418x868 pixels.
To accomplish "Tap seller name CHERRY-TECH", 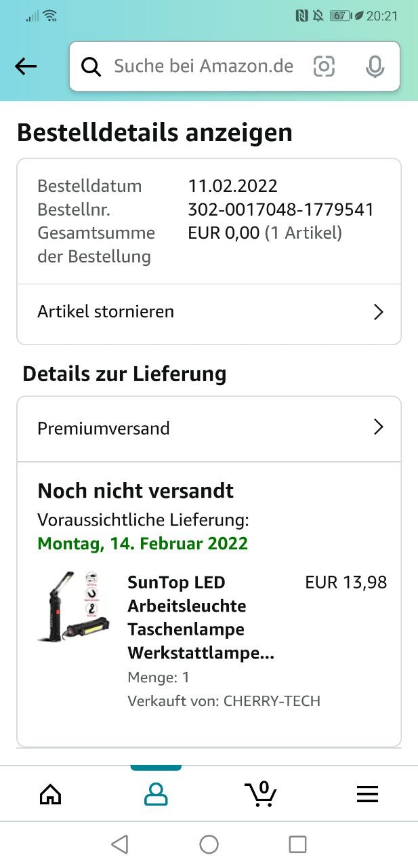I will coord(272,701).
